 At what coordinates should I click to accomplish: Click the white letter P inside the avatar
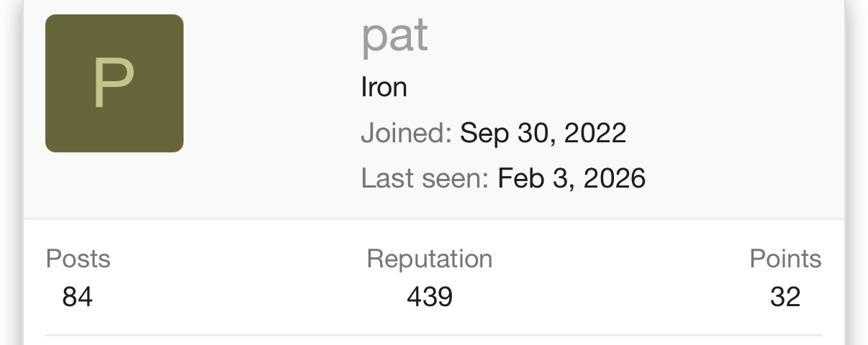pyautogui.click(x=114, y=83)
